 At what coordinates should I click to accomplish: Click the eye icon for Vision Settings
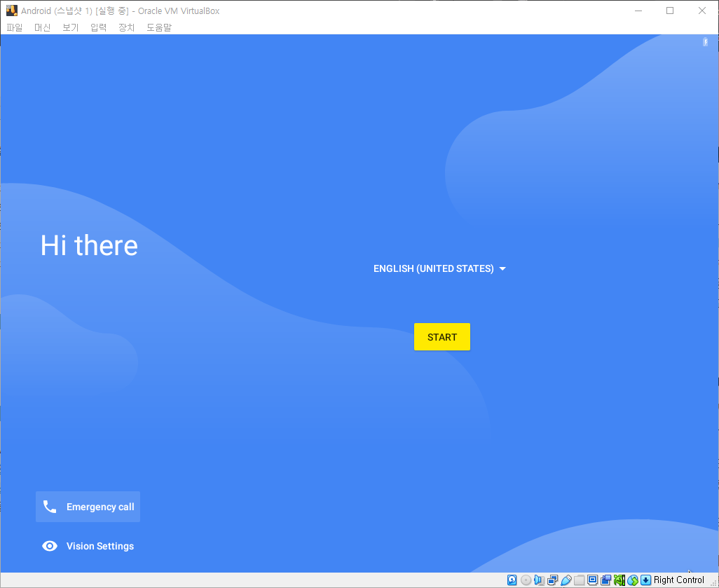coord(50,546)
